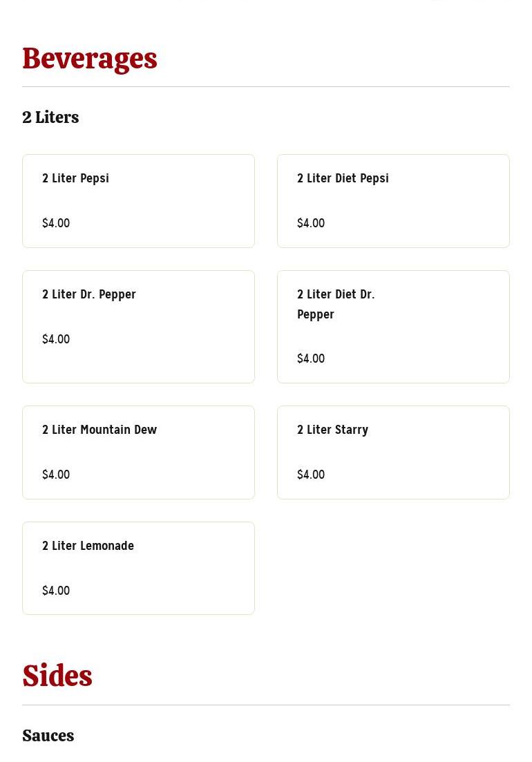Click the divider line below Sides
This screenshot has height=762, width=532.
pos(266,705)
